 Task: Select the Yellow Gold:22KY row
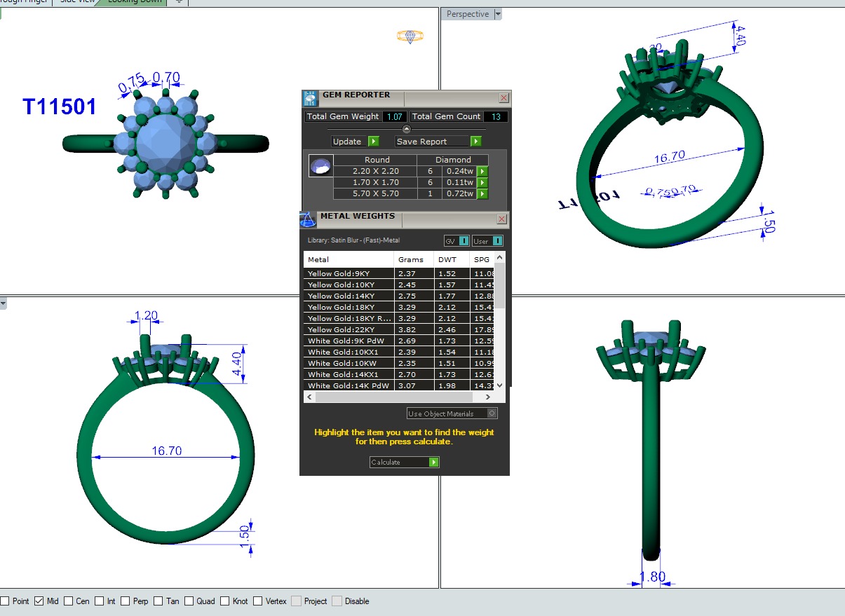click(x=399, y=329)
